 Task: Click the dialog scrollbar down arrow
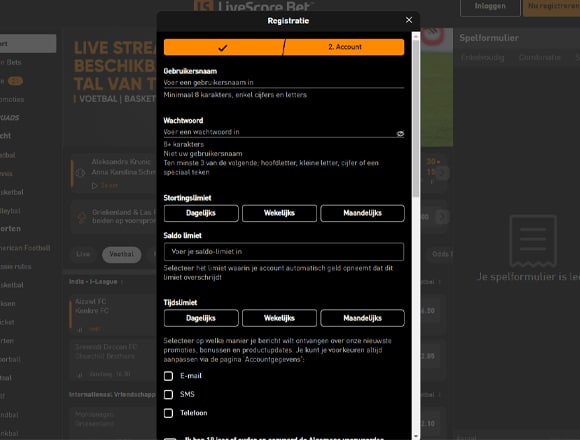(x=416, y=436)
